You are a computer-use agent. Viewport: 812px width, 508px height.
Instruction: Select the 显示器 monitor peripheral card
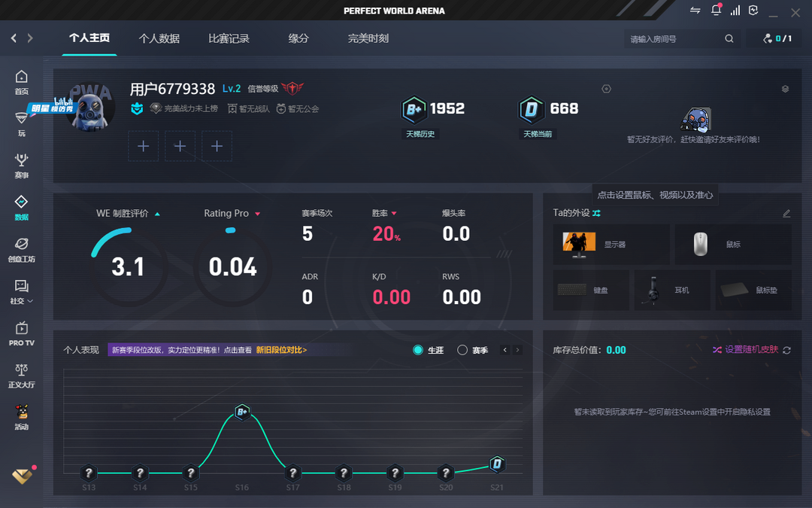point(611,244)
